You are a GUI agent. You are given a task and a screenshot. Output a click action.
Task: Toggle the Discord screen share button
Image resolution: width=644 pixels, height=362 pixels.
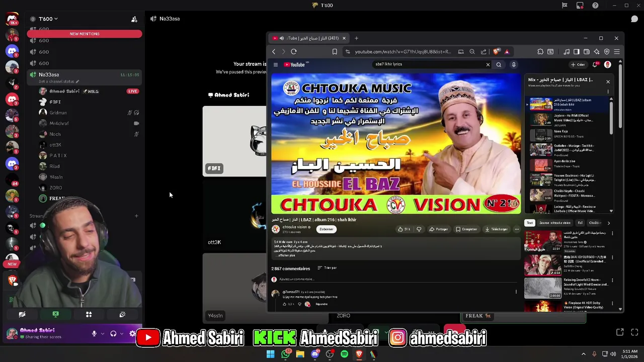pyautogui.click(x=55, y=314)
